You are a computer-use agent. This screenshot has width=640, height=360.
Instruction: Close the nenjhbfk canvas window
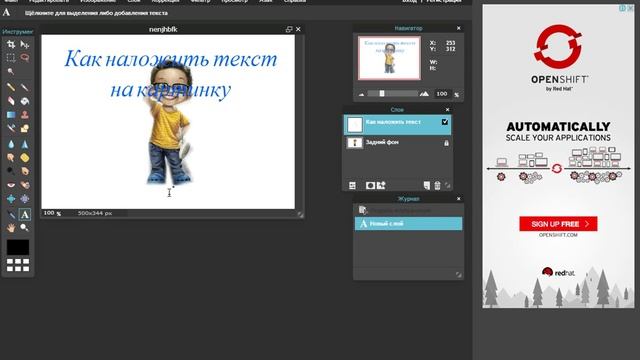[298, 29]
